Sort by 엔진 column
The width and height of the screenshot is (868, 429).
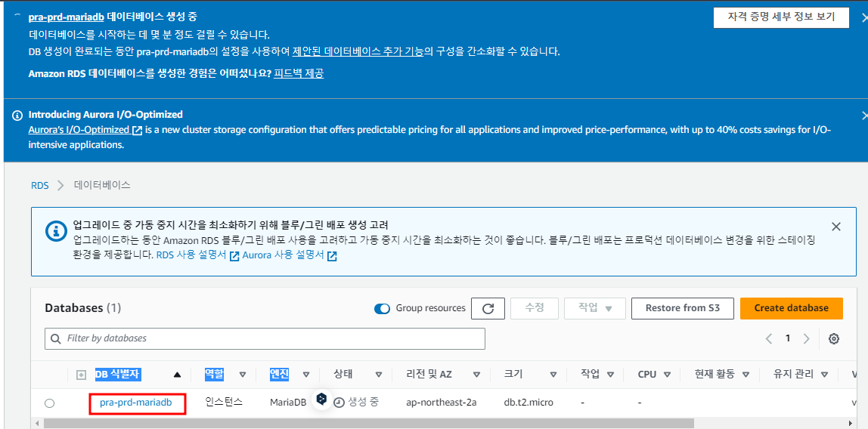[306, 375]
